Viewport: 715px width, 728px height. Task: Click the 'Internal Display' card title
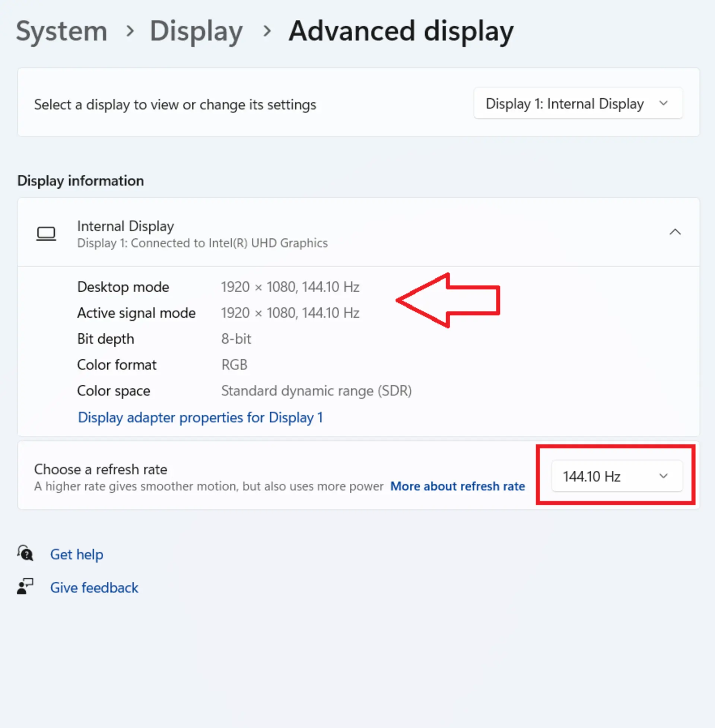tap(125, 226)
